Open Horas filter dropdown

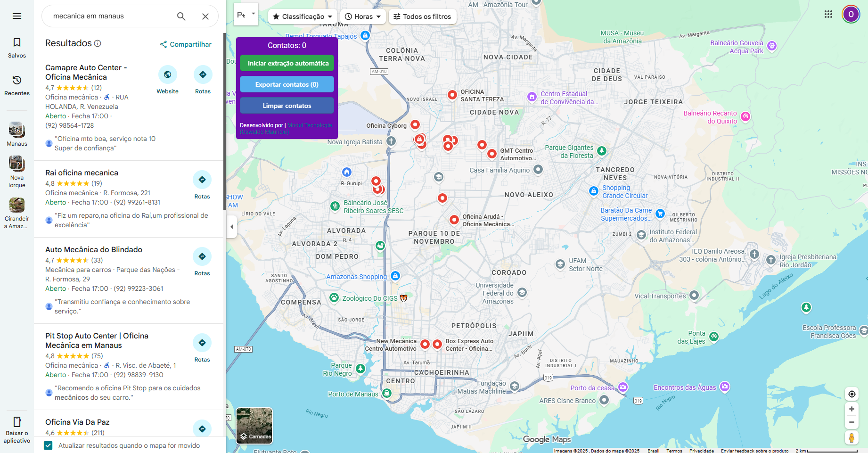[363, 16]
